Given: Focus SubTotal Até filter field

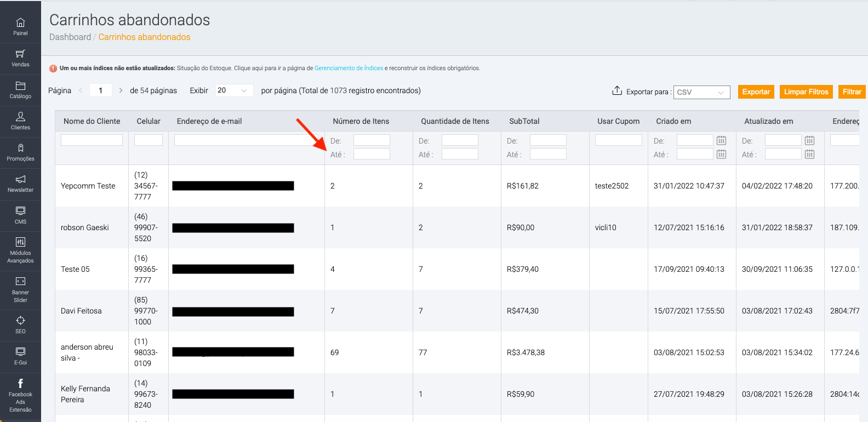Looking at the screenshot, I should (548, 154).
